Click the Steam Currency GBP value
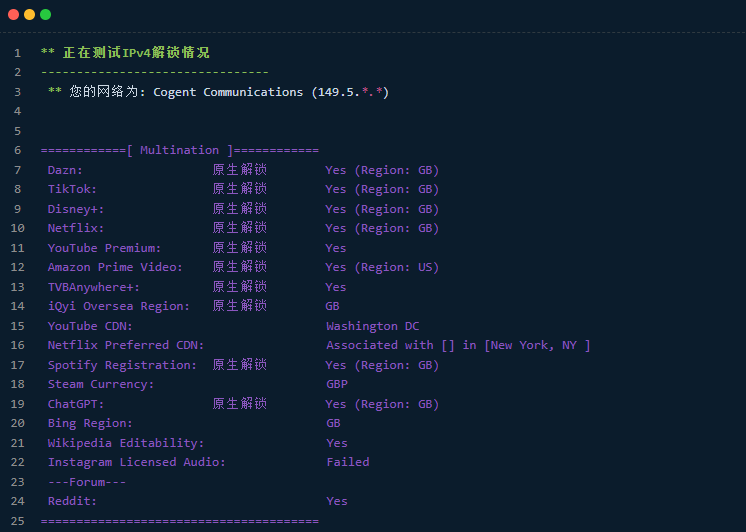The image size is (746, 532). tap(336, 384)
